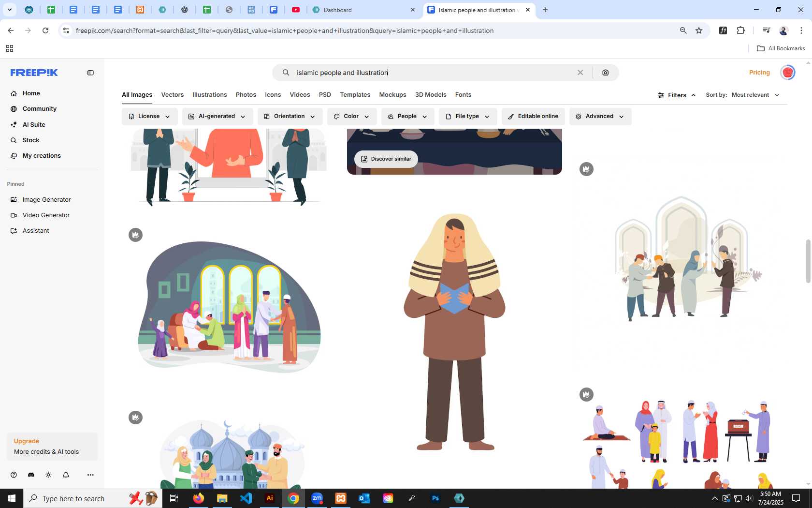812x508 pixels.
Task: Toggle Editable online filter
Action: coord(533,117)
